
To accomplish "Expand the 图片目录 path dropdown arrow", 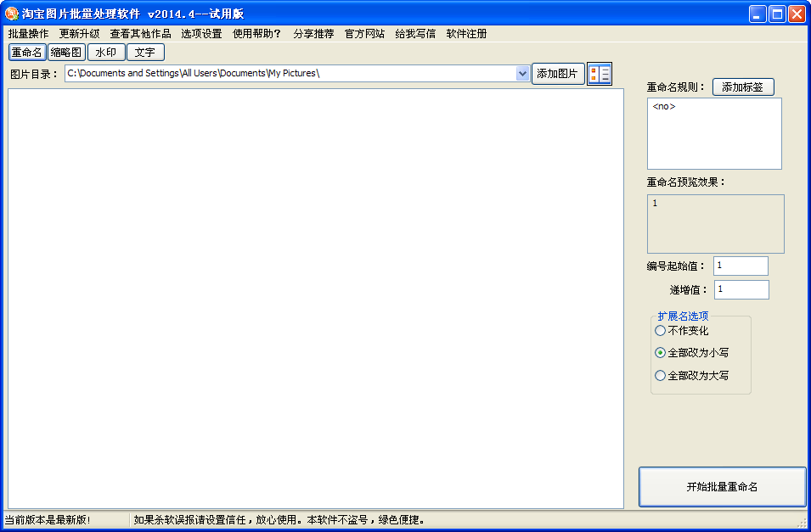I will (522, 74).
